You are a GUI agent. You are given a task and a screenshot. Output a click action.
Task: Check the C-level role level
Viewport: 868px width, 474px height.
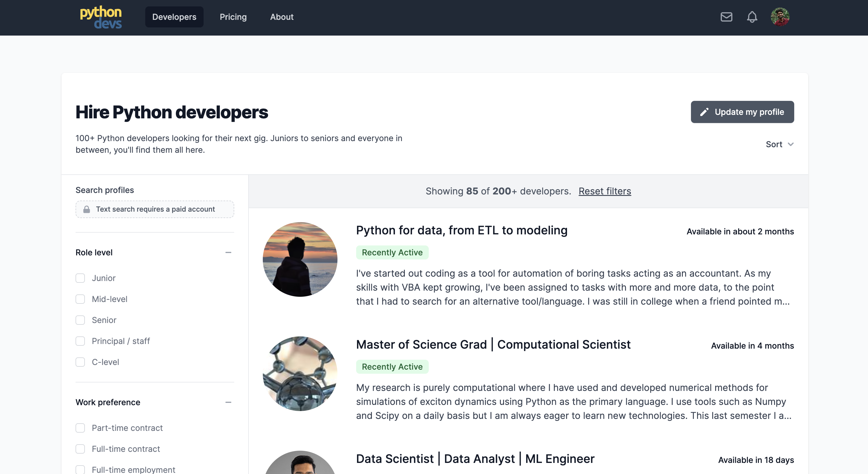(80, 362)
